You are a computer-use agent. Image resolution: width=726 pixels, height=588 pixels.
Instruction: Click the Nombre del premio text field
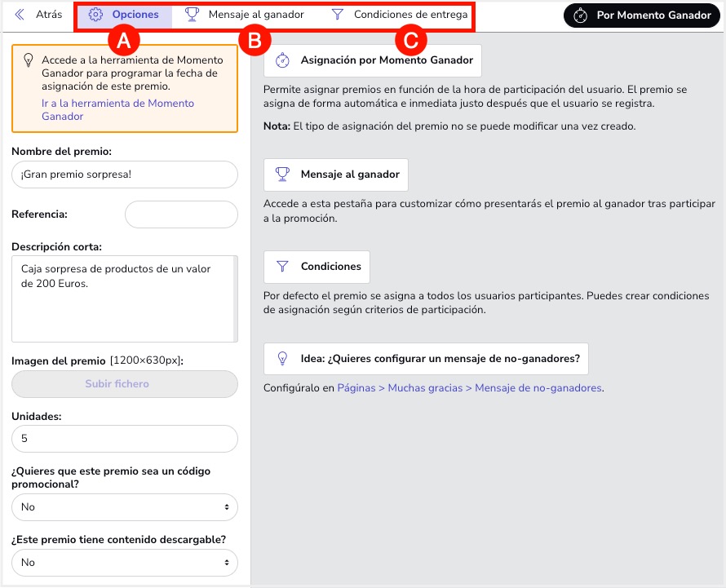tap(124, 175)
